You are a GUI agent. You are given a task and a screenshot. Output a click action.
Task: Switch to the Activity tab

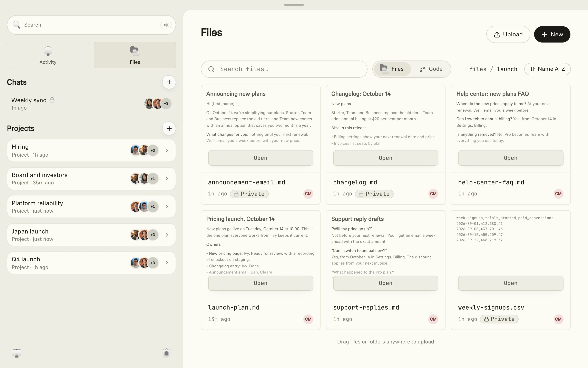pos(48,55)
